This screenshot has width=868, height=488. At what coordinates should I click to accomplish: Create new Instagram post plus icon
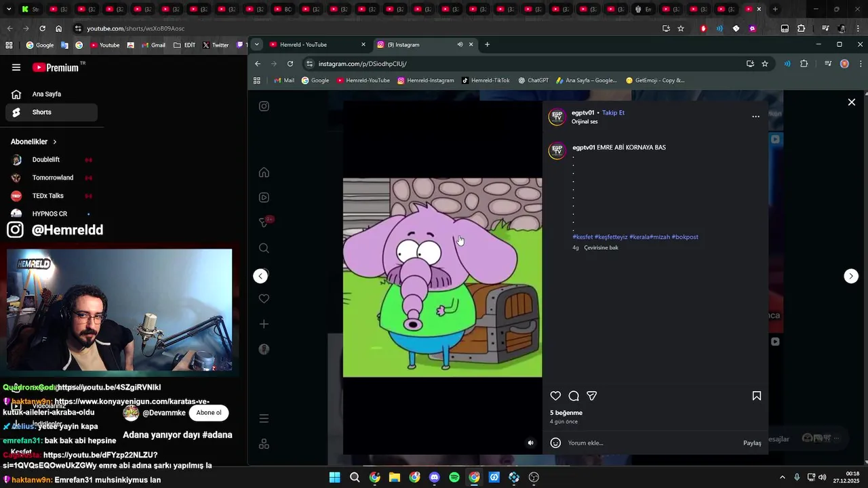(264, 324)
